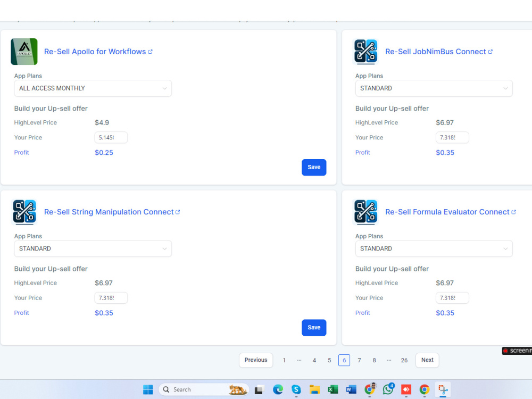Open Re-Sell Apollo for Workflows link
This screenshot has width=532, height=399.
click(x=95, y=52)
